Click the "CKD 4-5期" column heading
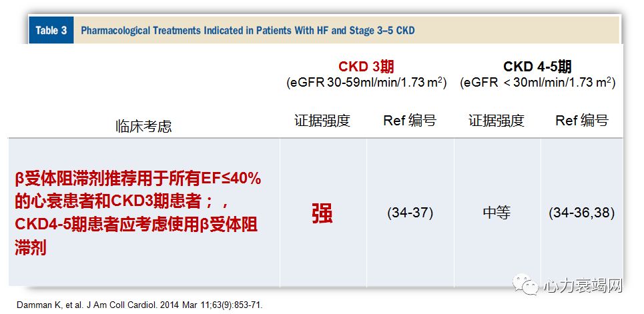This screenshot has height=314, width=644. tap(537, 67)
